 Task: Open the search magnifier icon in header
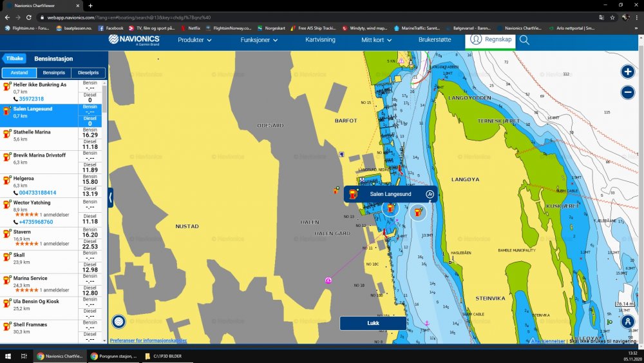524,40
